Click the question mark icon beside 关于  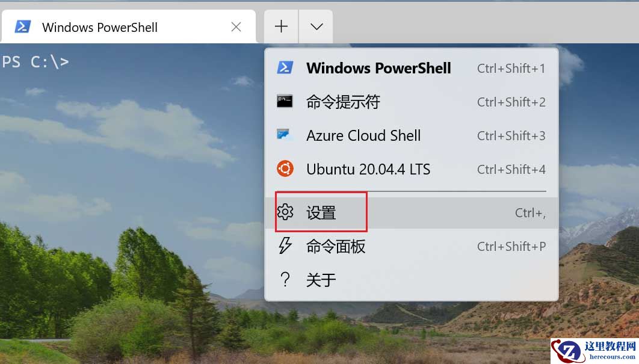click(x=285, y=279)
